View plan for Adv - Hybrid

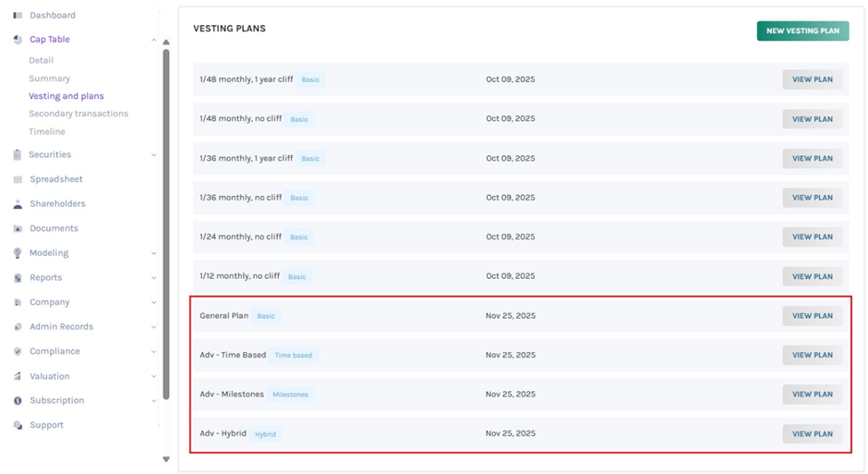(x=812, y=434)
